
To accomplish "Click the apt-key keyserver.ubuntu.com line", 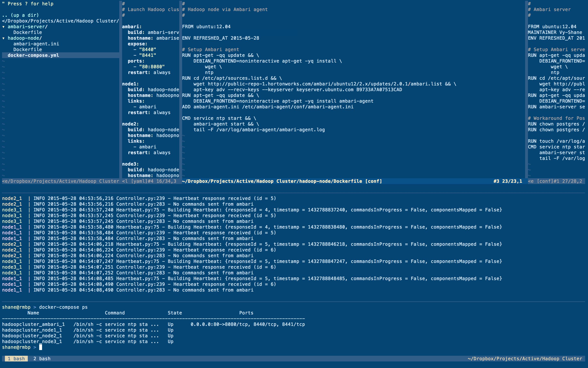I will [x=298, y=90].
